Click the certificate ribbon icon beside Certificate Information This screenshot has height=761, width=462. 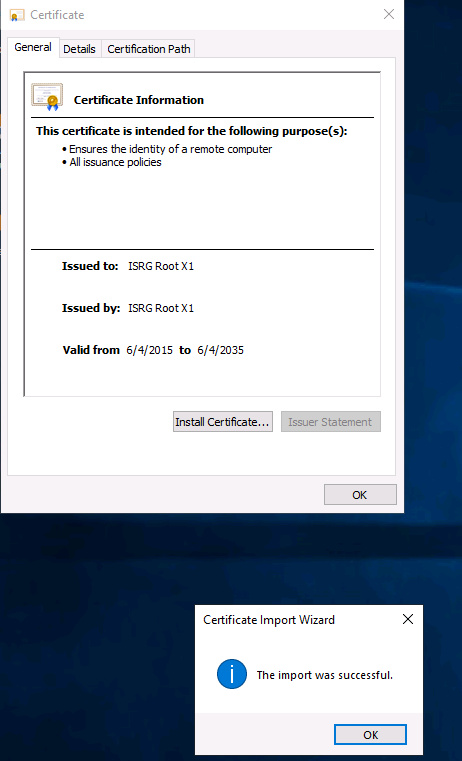click(47, 97)
